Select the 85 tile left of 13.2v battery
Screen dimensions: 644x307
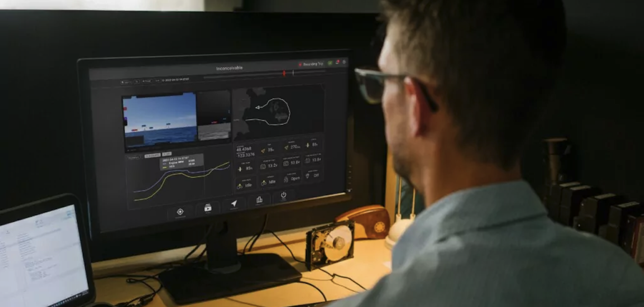click(x=246, y=168)
